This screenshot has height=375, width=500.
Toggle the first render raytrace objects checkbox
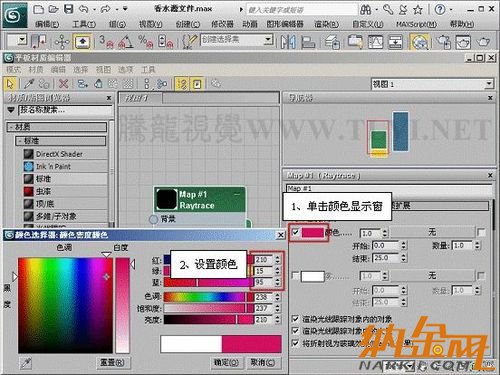tap(295, 319)
